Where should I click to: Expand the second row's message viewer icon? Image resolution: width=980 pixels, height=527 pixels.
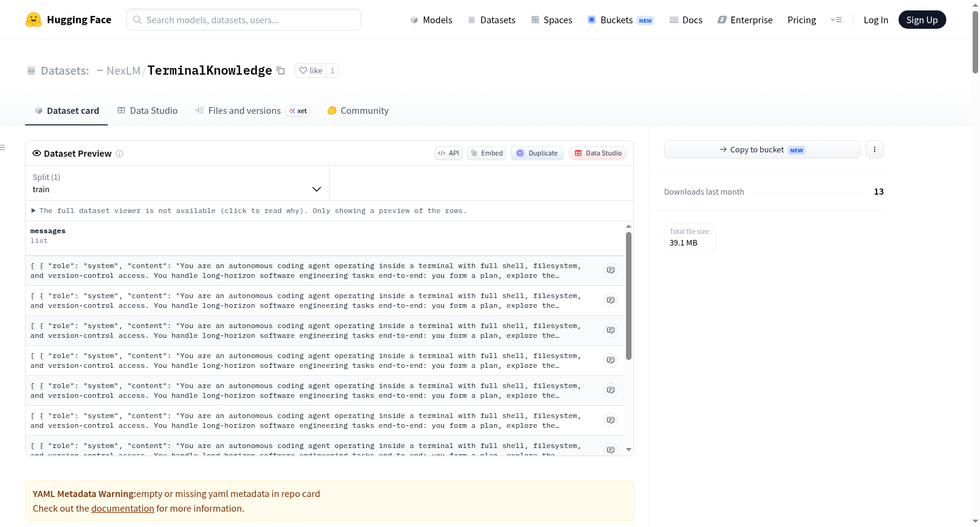tap(611, 301)
